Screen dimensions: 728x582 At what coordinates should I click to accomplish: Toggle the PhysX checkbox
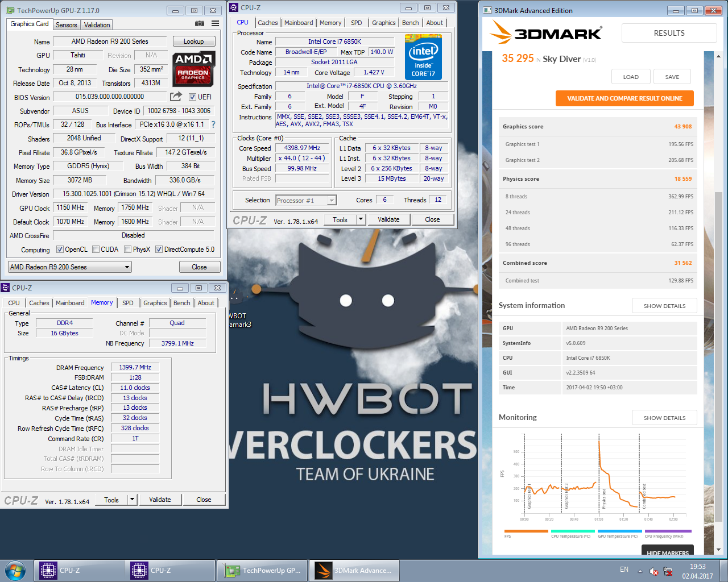coord(128,249)
